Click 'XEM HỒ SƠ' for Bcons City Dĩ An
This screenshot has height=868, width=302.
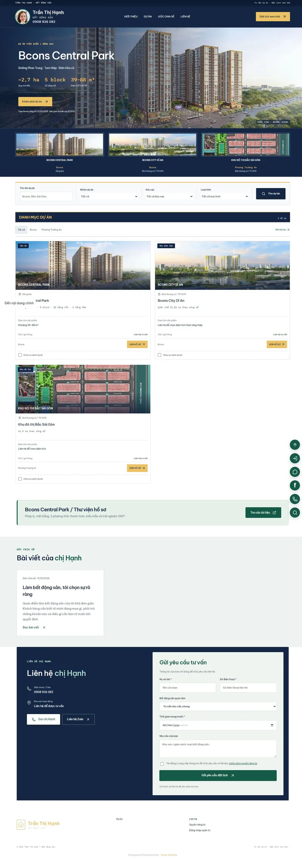tap(277, 344)
